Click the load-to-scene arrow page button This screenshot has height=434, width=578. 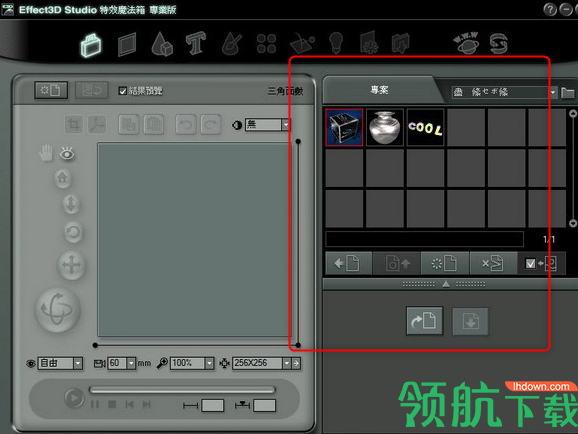348,263
